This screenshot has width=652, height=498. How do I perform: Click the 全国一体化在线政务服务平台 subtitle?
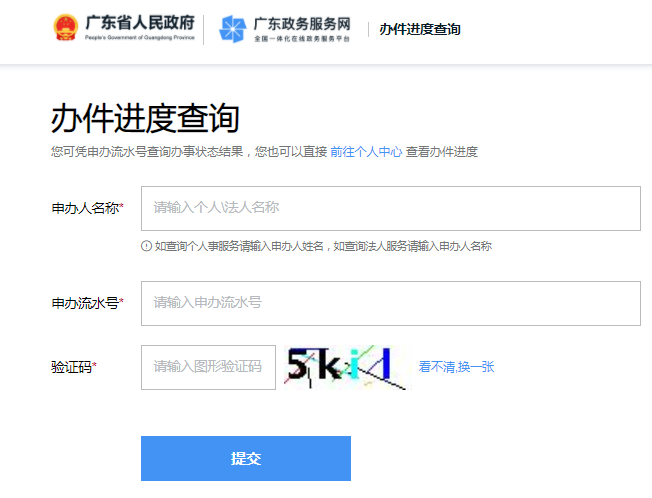(302, 40)
